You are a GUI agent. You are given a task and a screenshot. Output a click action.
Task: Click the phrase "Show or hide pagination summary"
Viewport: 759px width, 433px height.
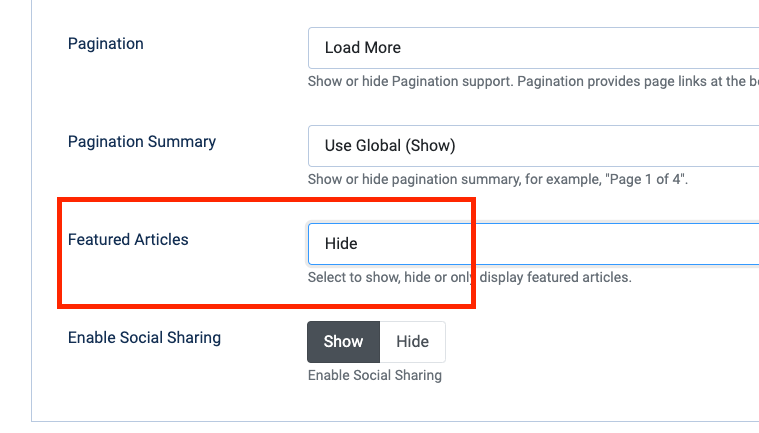(x=412, y=180)
